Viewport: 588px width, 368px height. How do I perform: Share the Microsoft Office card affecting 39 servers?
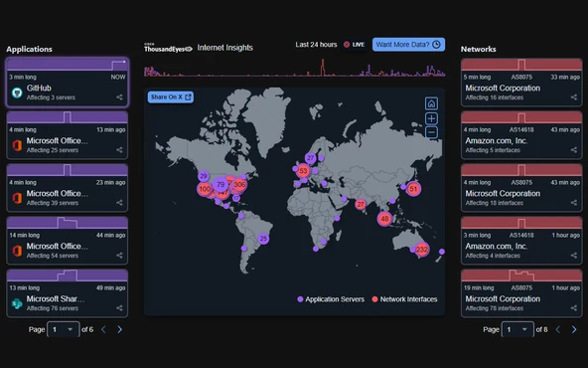click(x=119, y=203)
